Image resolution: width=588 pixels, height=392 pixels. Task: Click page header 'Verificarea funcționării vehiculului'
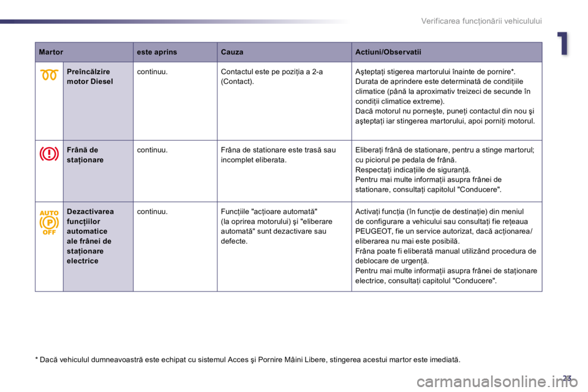coord(481,21)
